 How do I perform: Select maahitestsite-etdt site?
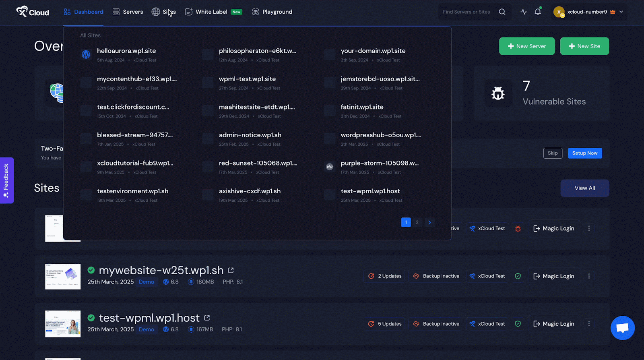pos(257,107)
